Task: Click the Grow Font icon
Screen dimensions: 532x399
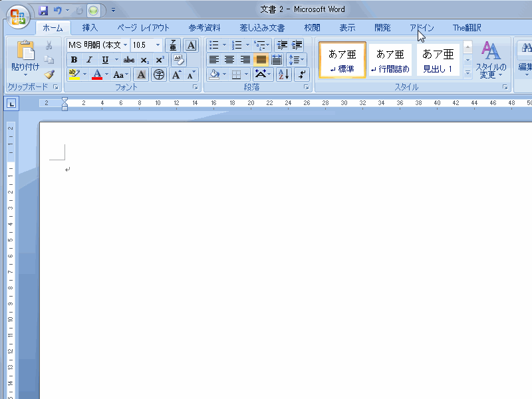Action: point(176,74)
